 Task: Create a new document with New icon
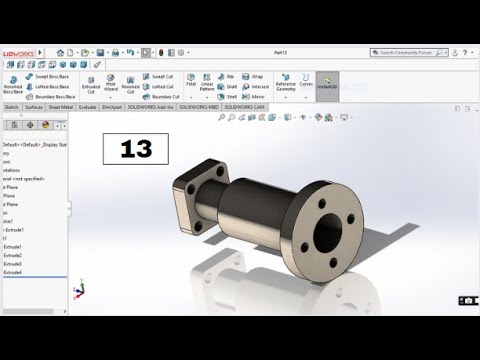click(x=70, y=53)
